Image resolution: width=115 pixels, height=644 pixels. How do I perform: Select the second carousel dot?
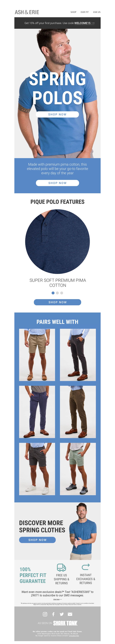(57, 293)
